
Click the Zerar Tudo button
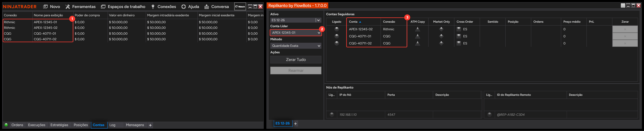[296, 60]
